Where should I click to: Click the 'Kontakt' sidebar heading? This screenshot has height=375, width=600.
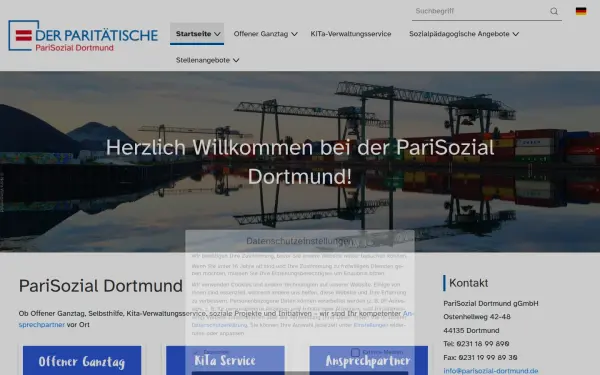(469, 283)
